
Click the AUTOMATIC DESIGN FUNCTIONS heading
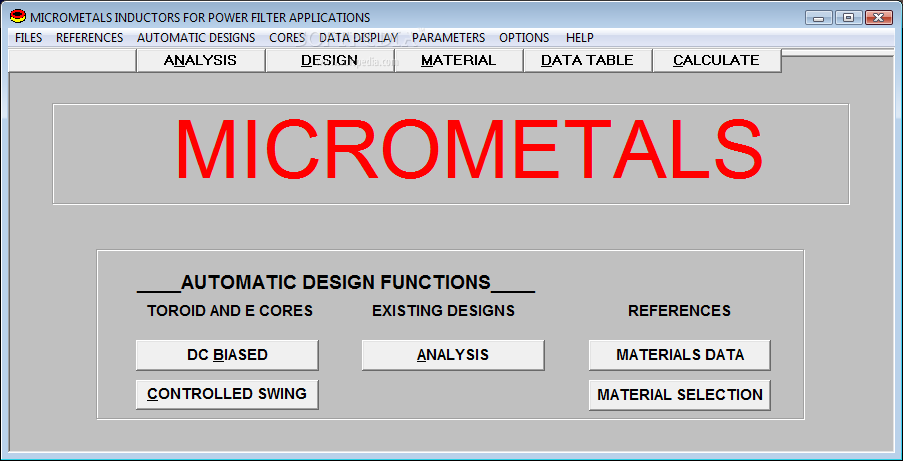click(336, 282)
